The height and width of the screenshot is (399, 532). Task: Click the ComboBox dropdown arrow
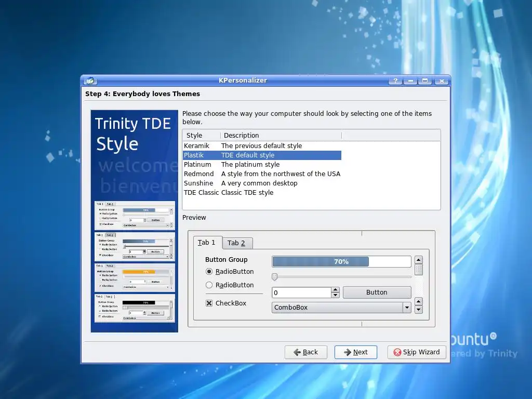407,308
